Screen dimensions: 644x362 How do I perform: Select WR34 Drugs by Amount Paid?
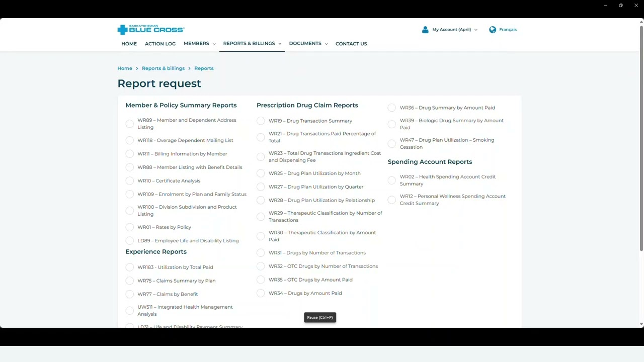(x=261, y=293)
